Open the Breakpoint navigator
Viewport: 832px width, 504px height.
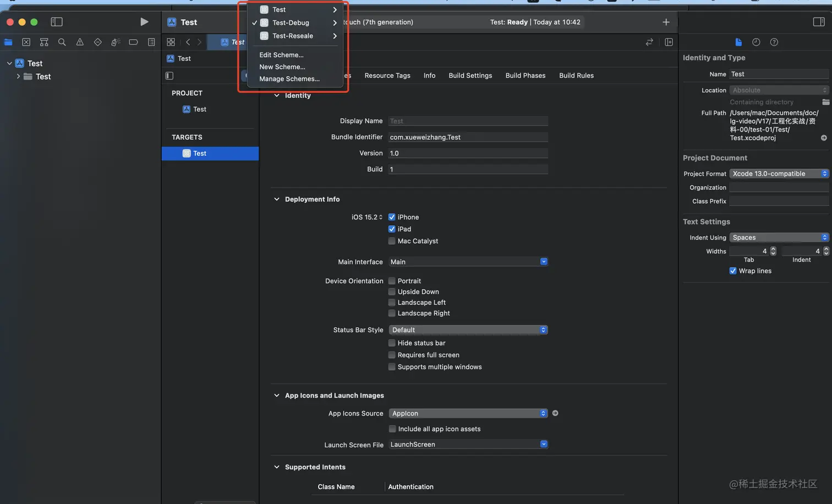pos(133,42)
